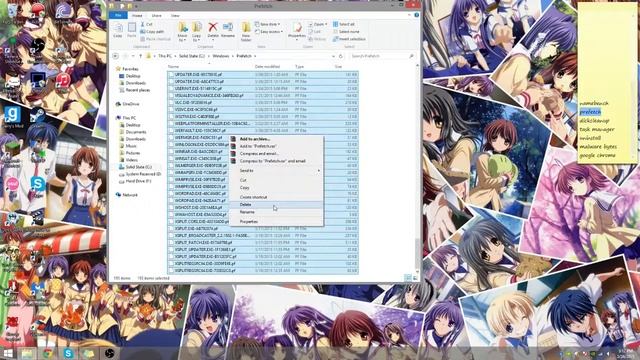Expand the address bar history dropdown
This screenshot has width=640, height=360.
tap(333, 56)
